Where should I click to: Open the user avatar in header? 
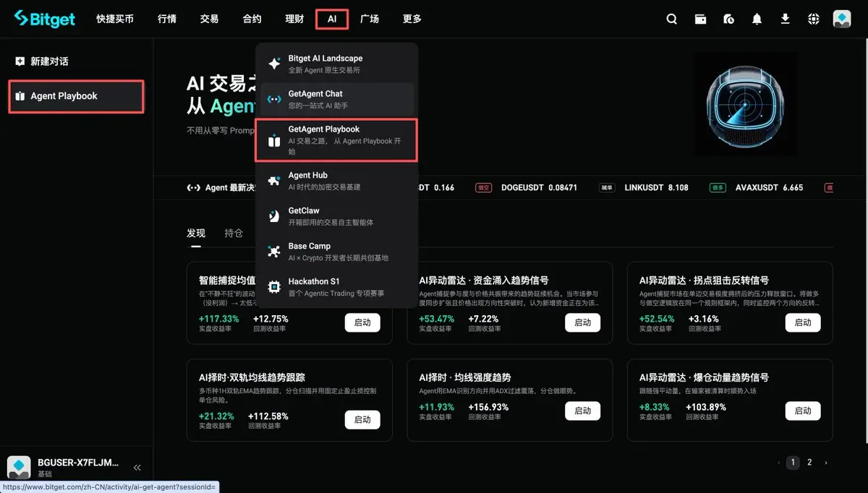[x=842, y=20]
